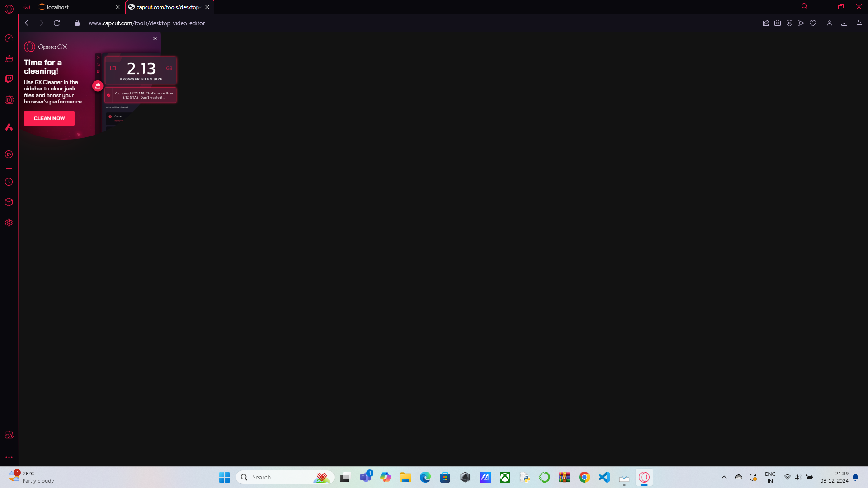The image size is (868, 488).
Task: Click the snapshot camera icon in the toolbar
Action: (778, 23)
